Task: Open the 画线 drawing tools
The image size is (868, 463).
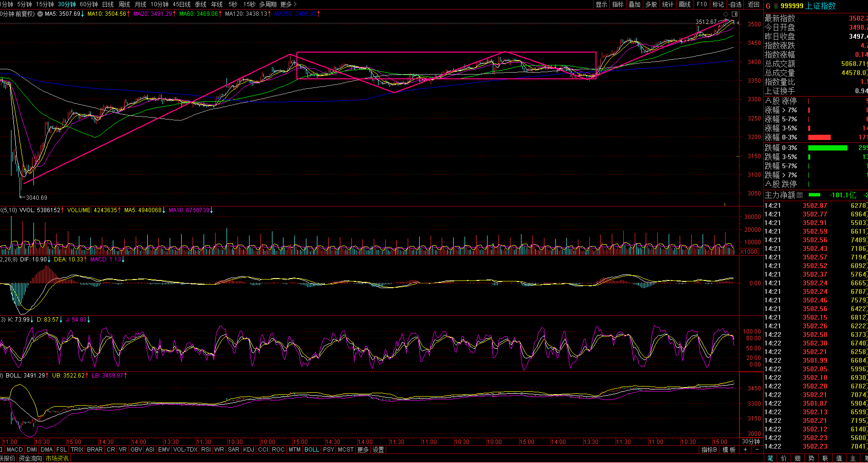Action: tap(685, 4)
